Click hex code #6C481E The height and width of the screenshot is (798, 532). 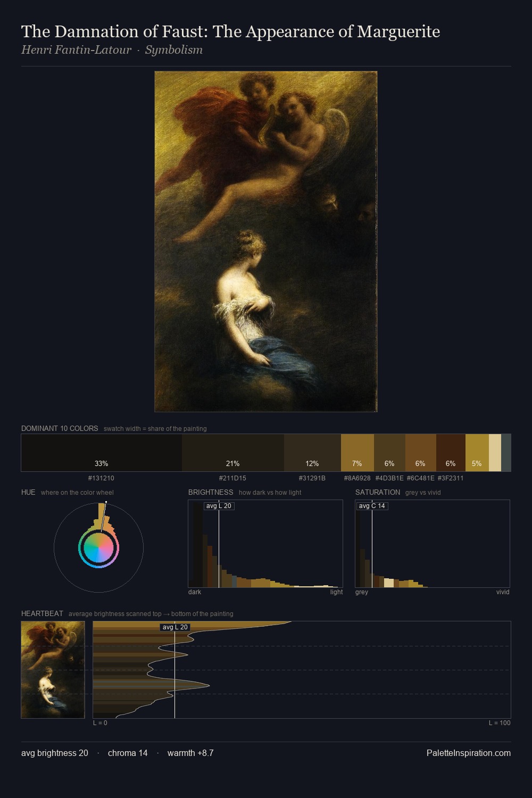pyautogui.click(x=420, y=478)
